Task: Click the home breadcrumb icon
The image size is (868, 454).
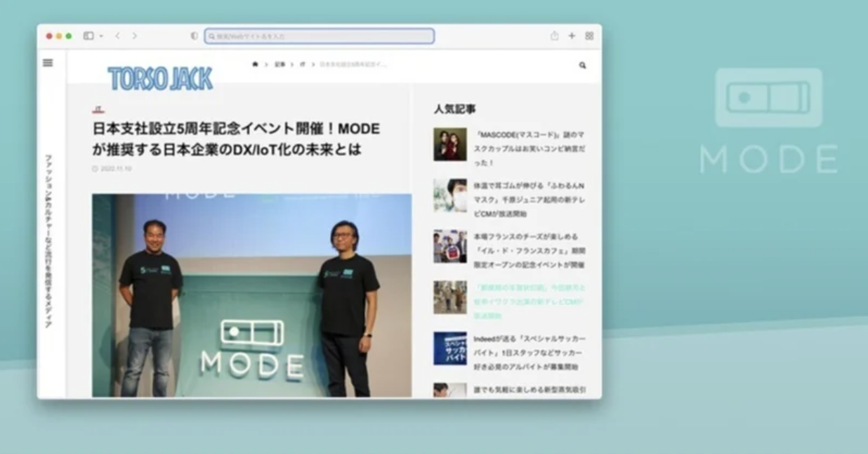Action: 255,65
